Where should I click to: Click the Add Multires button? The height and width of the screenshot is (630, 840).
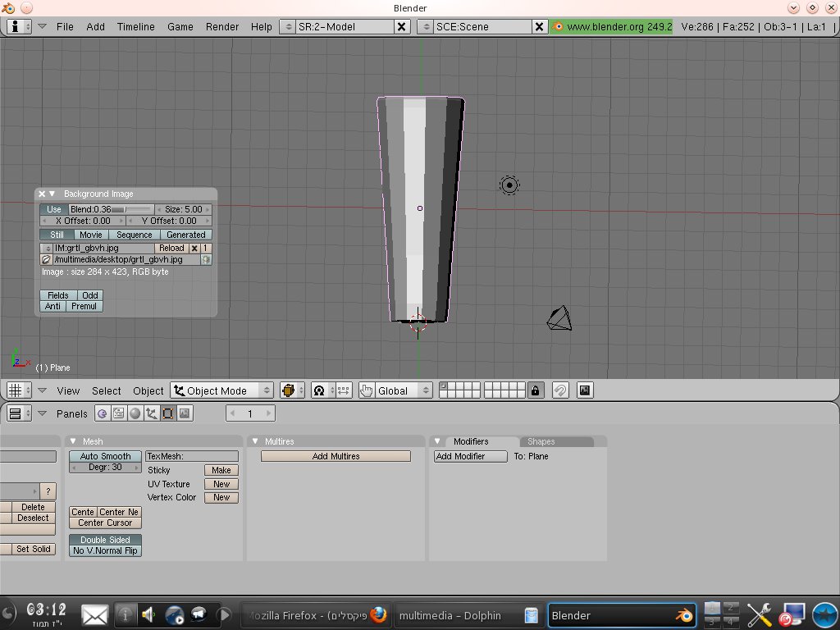(336, 456)
